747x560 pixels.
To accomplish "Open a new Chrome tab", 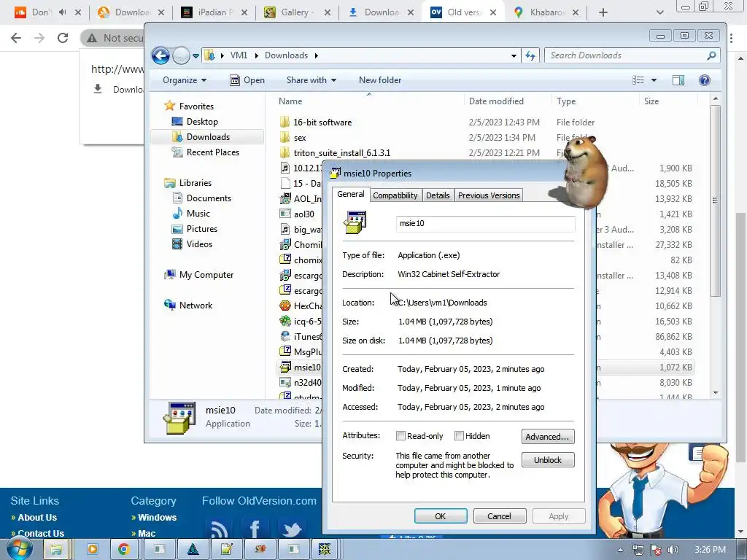I will 603,12.
